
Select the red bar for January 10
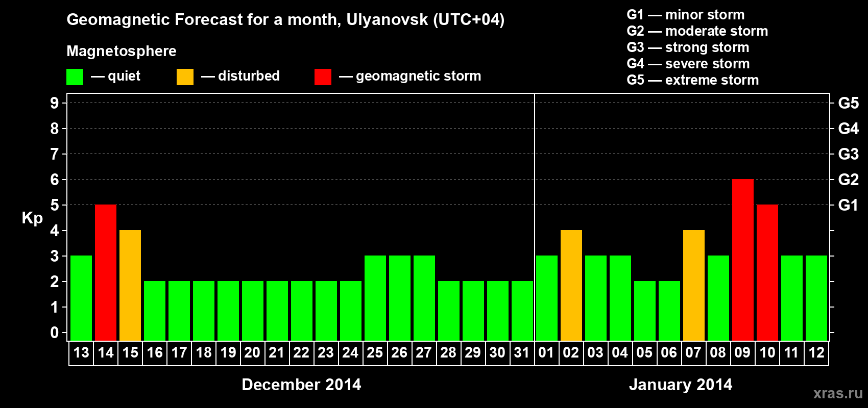(x=767, y=273)
